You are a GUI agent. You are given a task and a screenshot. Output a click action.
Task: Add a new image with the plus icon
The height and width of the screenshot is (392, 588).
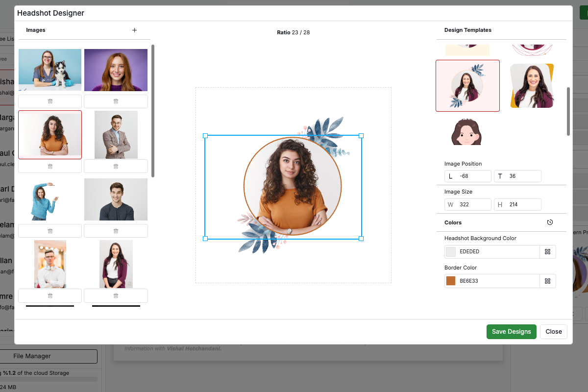(134, 30)
